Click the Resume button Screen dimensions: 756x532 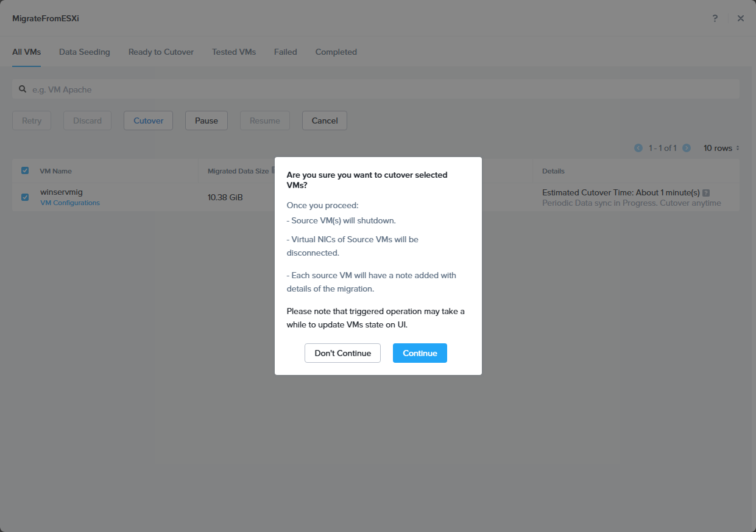point(265,121)
